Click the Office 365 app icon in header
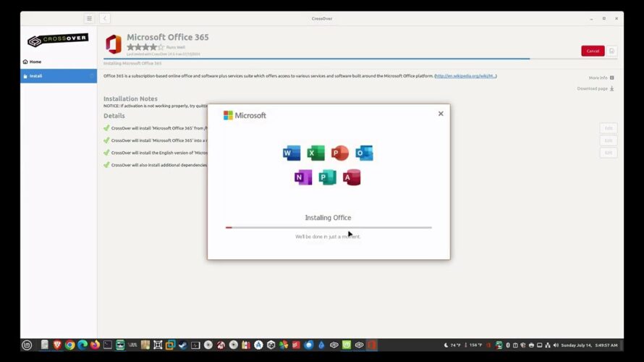Image resolution: width=644 pixels, height=362 pixels. (x=114, y=44)
